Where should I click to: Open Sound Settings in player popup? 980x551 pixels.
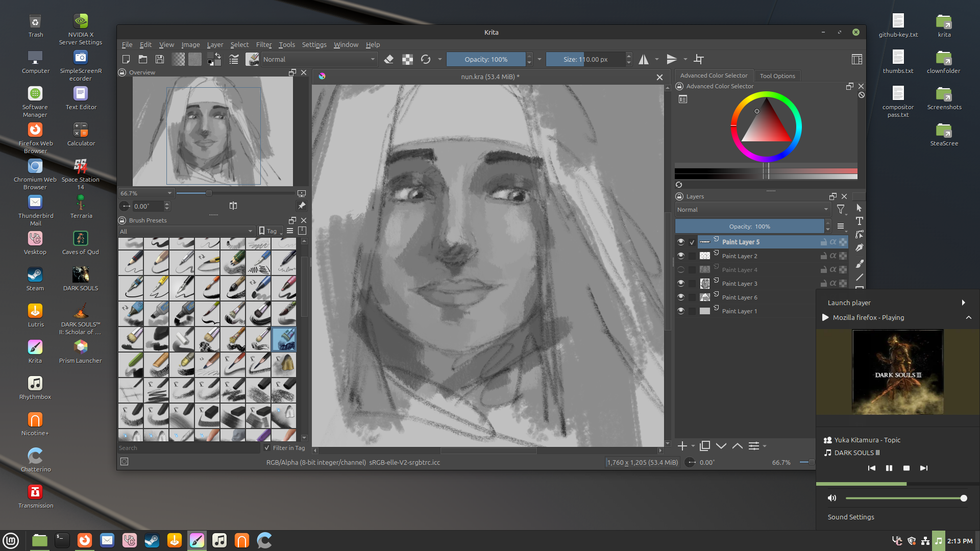click(x=851, y=517)
